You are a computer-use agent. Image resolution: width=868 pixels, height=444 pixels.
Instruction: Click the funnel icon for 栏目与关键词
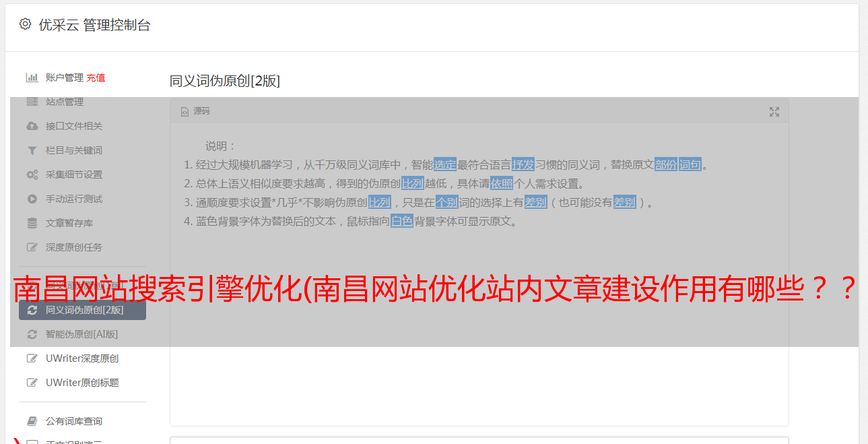click(32, 150)
